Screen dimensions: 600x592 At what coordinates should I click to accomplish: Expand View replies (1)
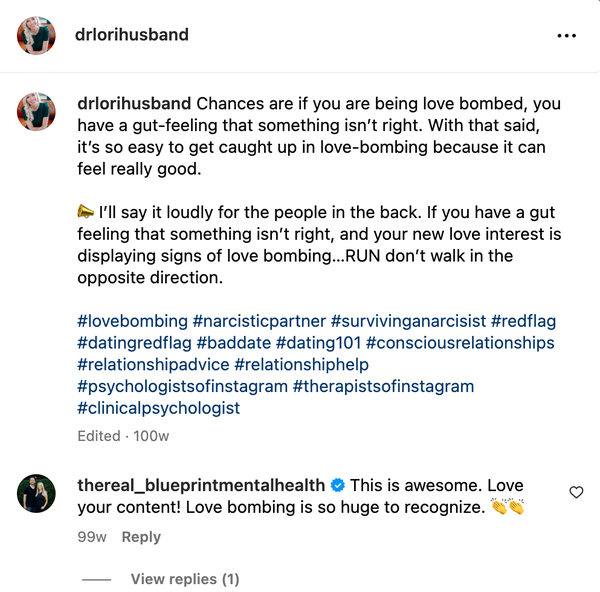pyautogui.click(x=185, y=579)
